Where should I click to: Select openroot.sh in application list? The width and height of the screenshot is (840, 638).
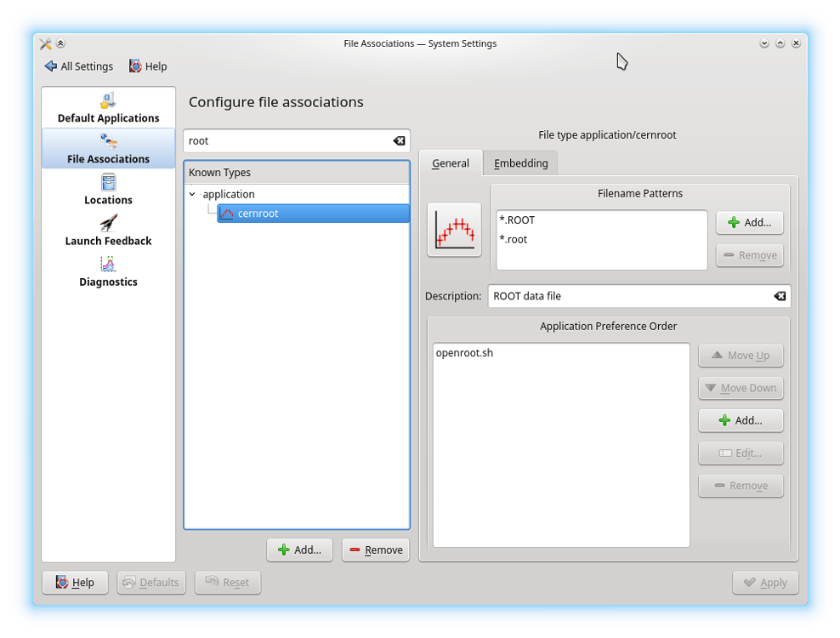click(464, 353)
